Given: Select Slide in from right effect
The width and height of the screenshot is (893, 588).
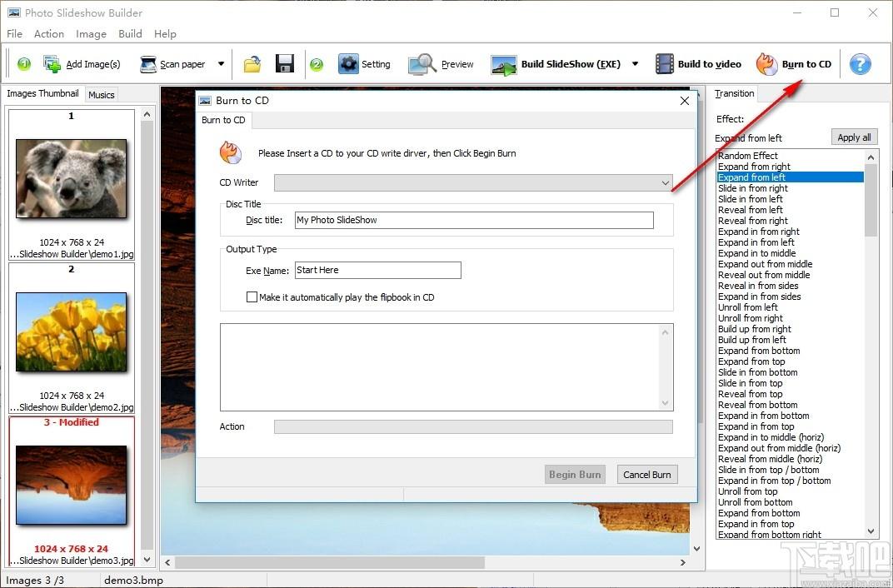Looking at the screenshot, I should tap(753, 188).
